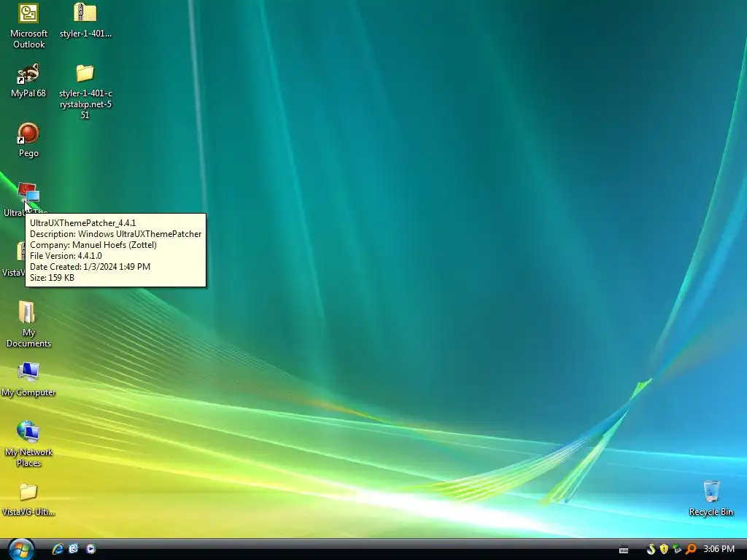Launch Internet Explorer from Quick Launch
This screenshot has height=560, width=747.
tap(58, 549)
